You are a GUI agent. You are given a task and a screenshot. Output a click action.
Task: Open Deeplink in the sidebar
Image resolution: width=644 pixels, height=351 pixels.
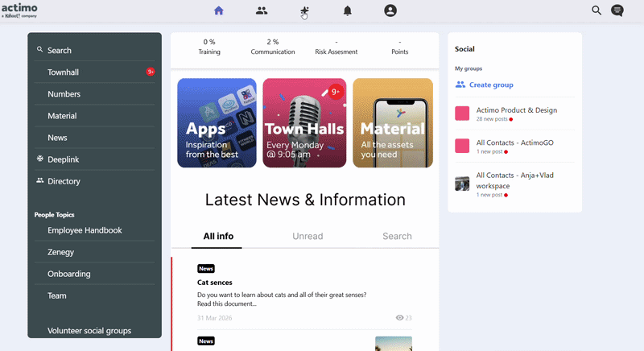pos(94,159)
